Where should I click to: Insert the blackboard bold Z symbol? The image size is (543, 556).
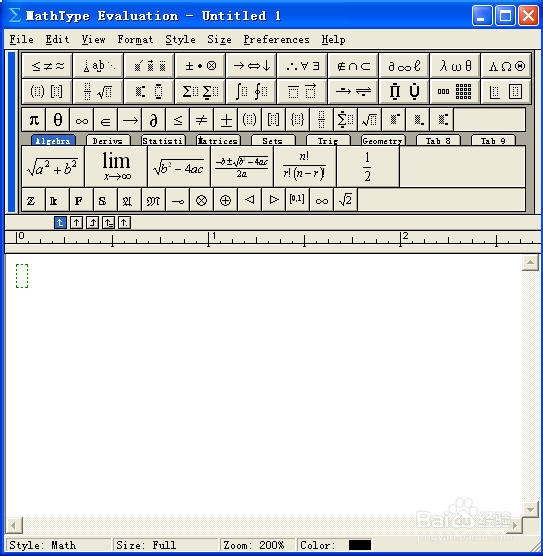point(34,200)
